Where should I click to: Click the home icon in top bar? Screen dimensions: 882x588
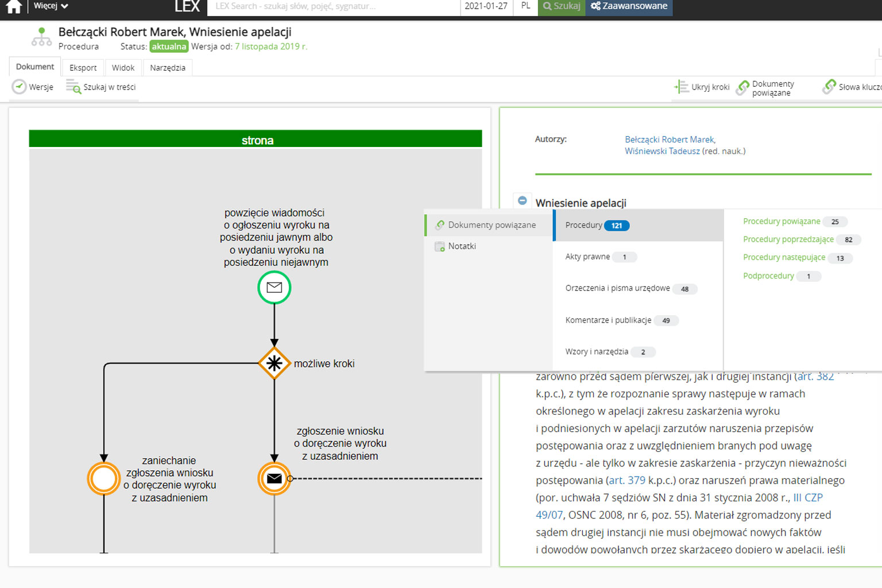pyautogui.click(x=14, y=6)
